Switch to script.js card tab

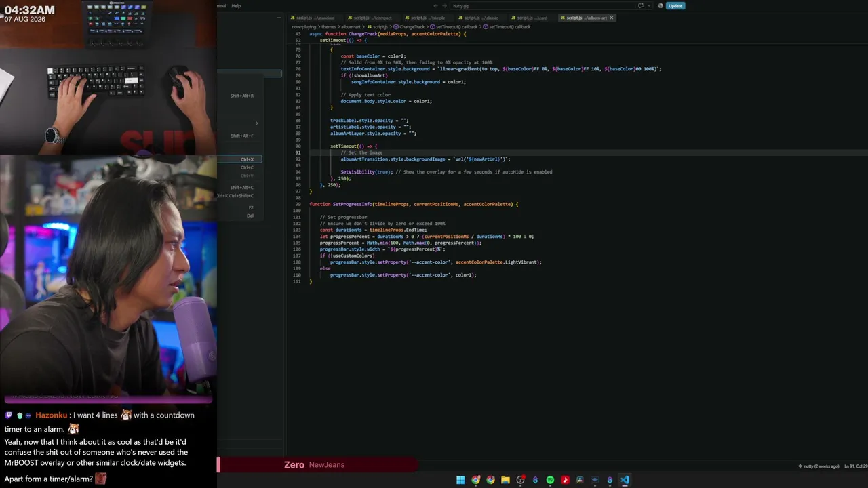coord(532,18)
